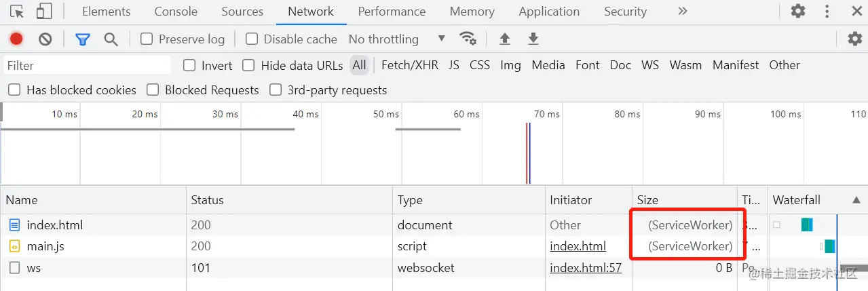Click the export HAR download arrow icon

point(533,39)
